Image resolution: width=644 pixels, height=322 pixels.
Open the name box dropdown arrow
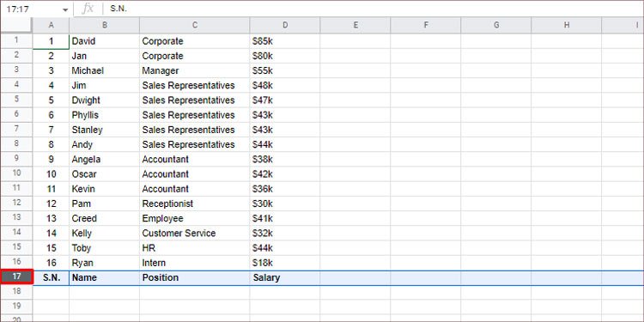coord(65,9)
